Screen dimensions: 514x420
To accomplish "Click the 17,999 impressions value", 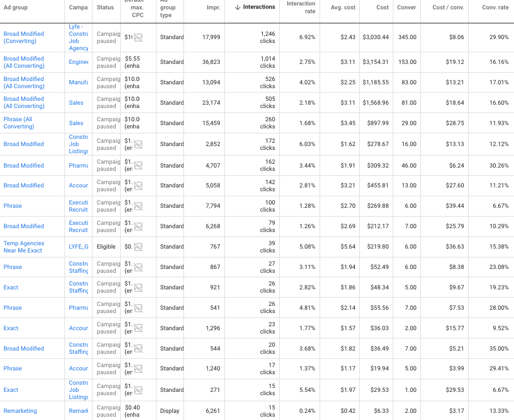I will [x=211, y=37].
